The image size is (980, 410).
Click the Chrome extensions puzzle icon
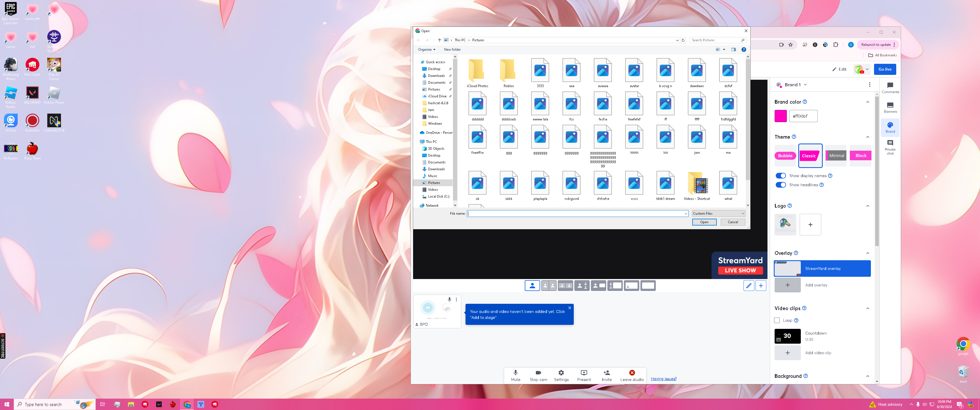pyautogui.click(x=836, y=45)
